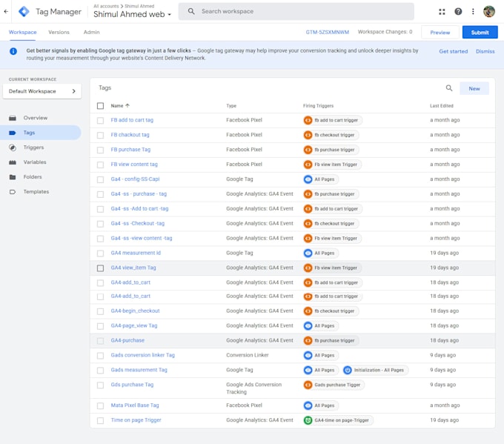The width and height of the screenshot is (504, 444).
Task: Dismiss the Google tag gateway banner
Action: click(485, 51)
